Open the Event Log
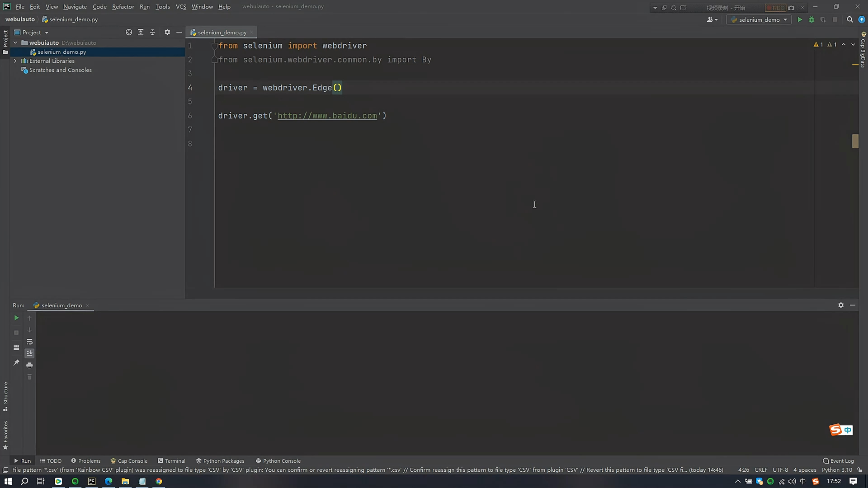The image size is (868, 488). (838, 461)
